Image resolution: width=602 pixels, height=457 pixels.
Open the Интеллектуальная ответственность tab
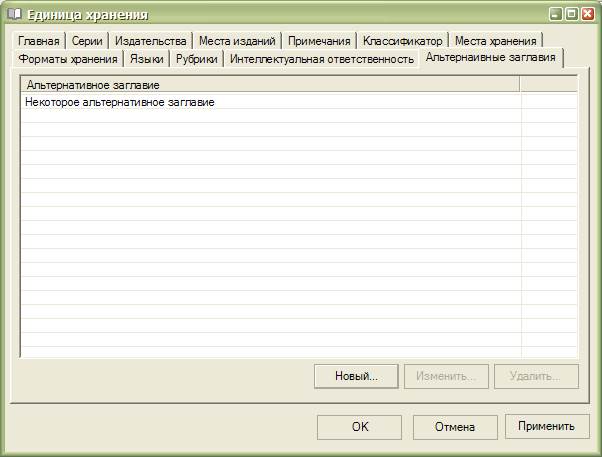[321, 60]
